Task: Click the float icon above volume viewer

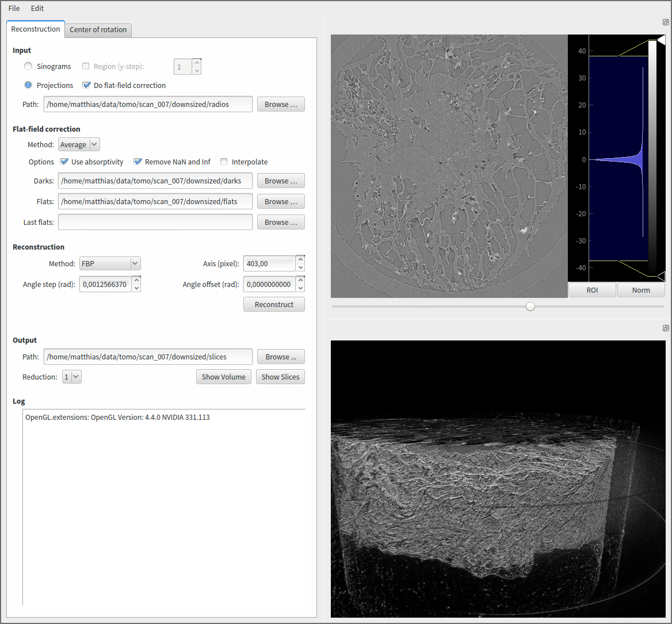Action: pyautogui.click(x=666, y=328)
